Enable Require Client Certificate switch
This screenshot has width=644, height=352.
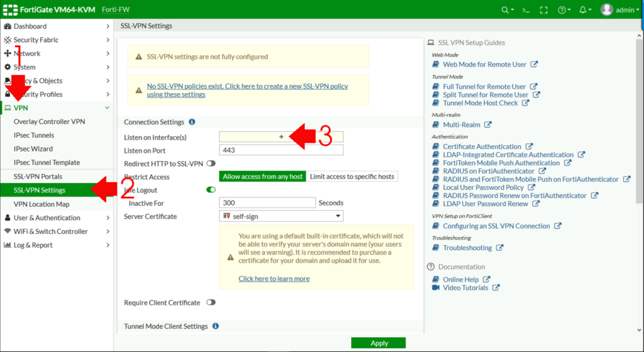211,302
